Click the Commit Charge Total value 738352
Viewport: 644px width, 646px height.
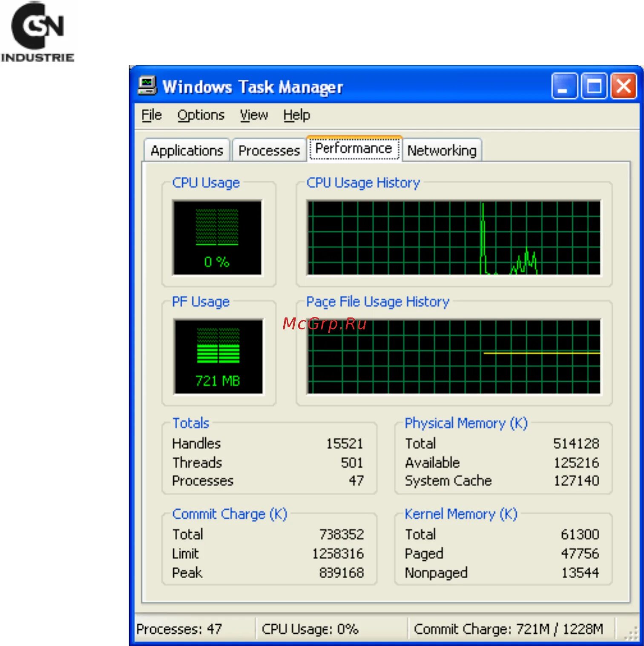point(342,534)
